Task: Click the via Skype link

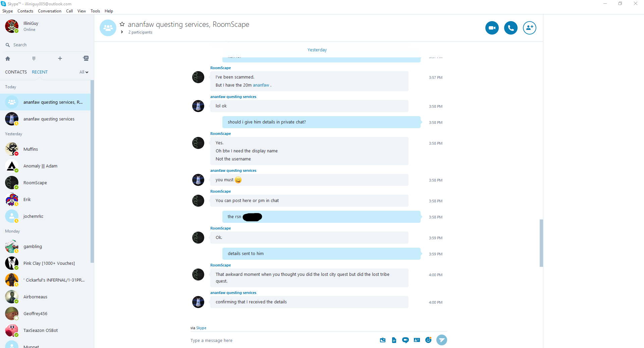Action: [x=201, y=328]
